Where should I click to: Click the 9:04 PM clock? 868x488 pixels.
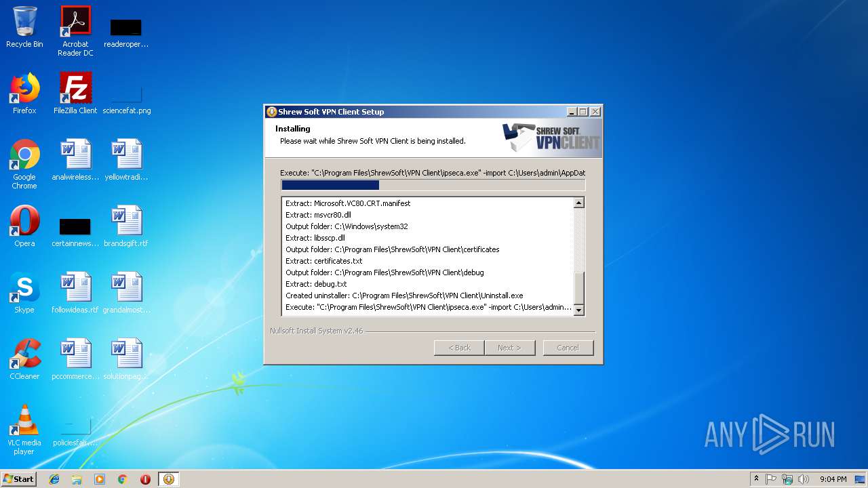click(x=833, y=479)
